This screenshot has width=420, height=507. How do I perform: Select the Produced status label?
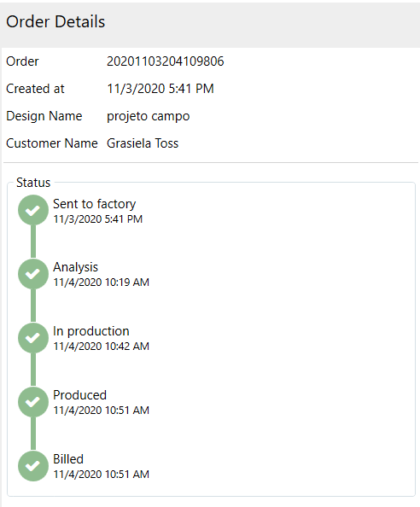[x=79, y=395]
